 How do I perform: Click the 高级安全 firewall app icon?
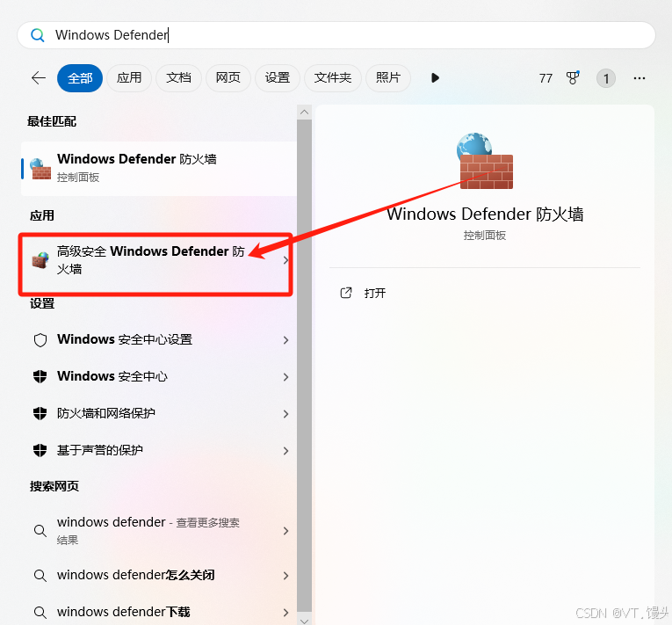click(x=40, y=260)
